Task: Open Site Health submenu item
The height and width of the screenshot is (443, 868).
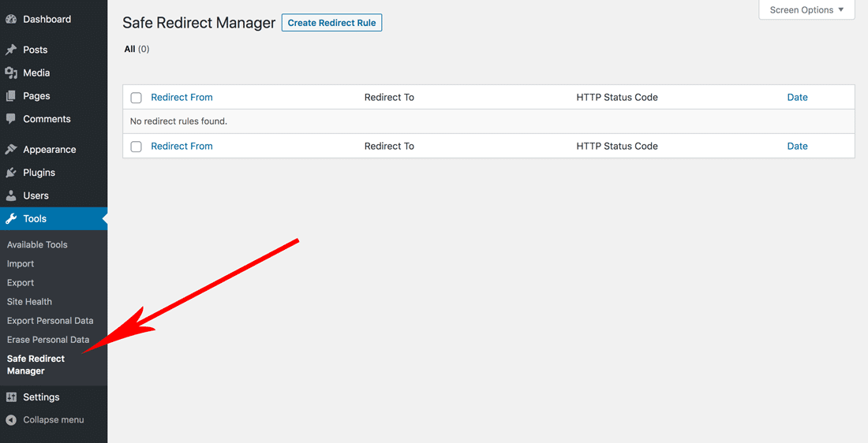Action: coord(29,301)
